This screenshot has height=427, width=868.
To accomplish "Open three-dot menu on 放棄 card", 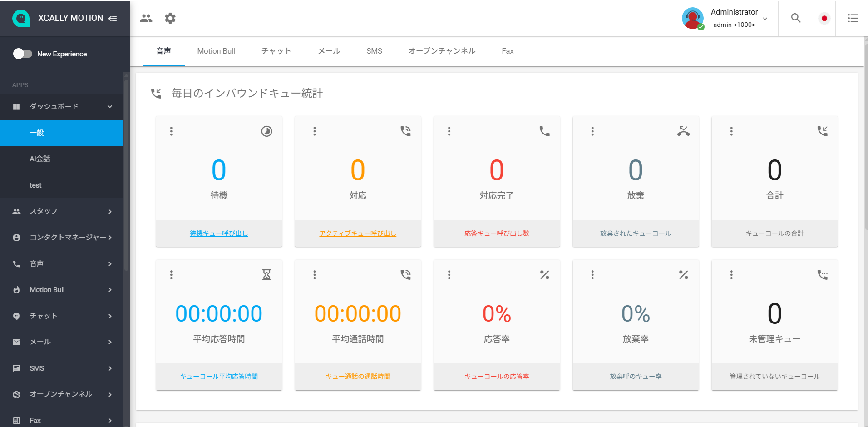I will tap(592, 131).
